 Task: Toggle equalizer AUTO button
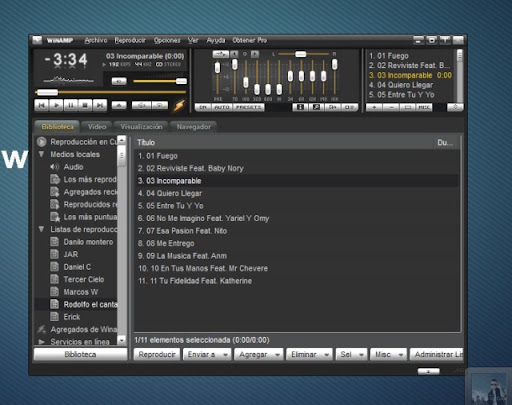[x=222, y=107]
